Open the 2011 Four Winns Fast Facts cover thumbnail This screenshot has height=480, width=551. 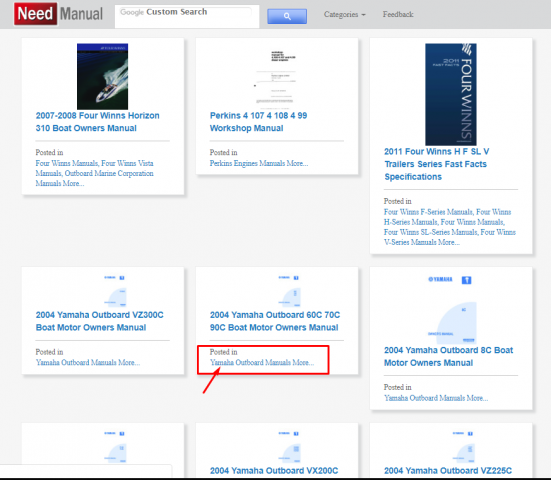pyautogui.click(x=451, y=94)
